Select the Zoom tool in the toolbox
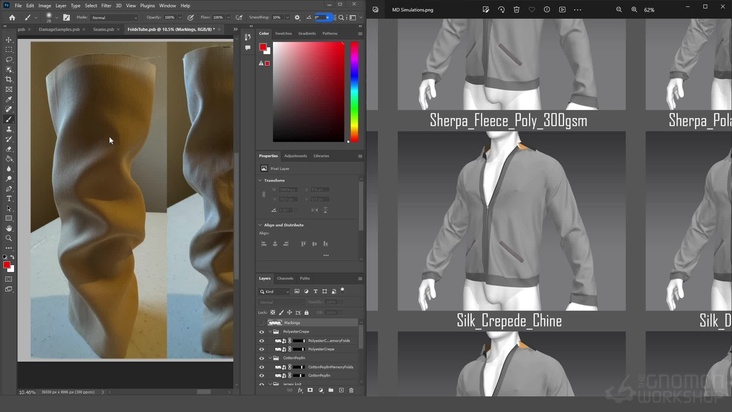 (x=9, y=238)
